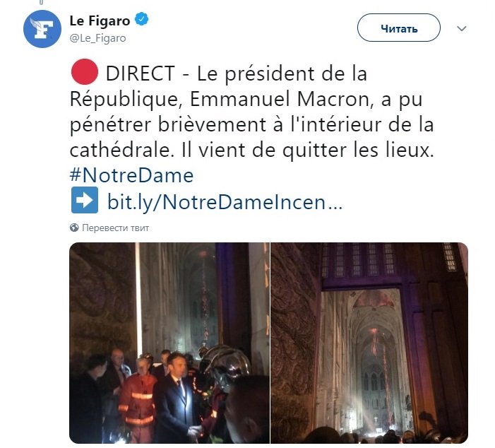Image resolution: width=495 pixels, height=448 pixels.
Task: Open the #NotreDame hashtag
Action: coord(131,175)
